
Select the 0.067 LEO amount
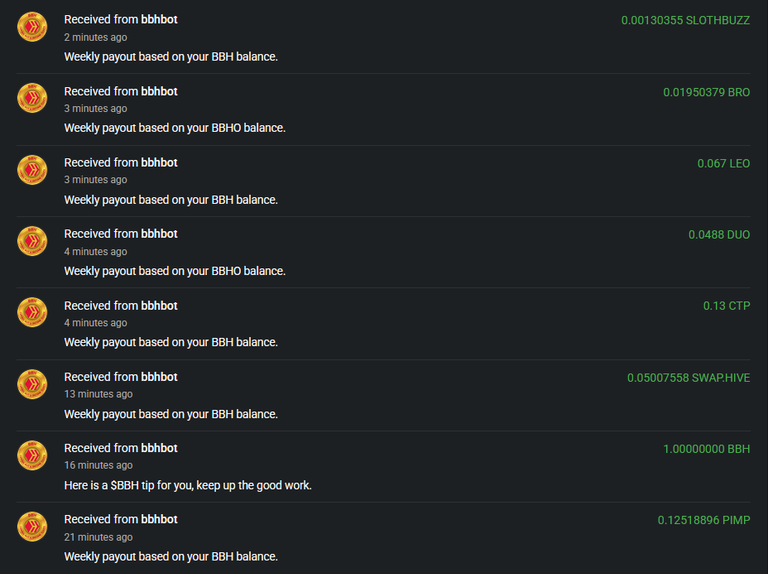pos(723,164)
